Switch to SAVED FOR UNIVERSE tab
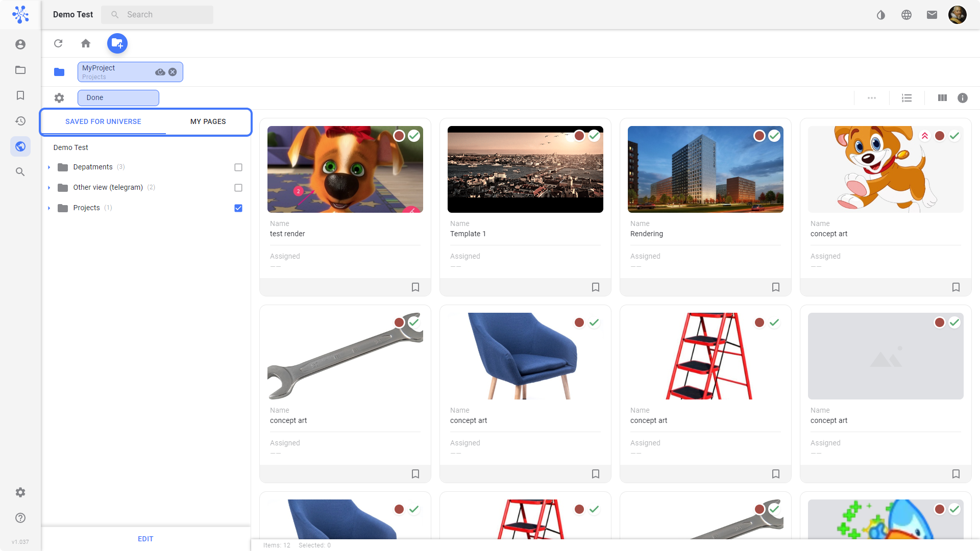Screen dimensions: 980x551 (103, 121)
